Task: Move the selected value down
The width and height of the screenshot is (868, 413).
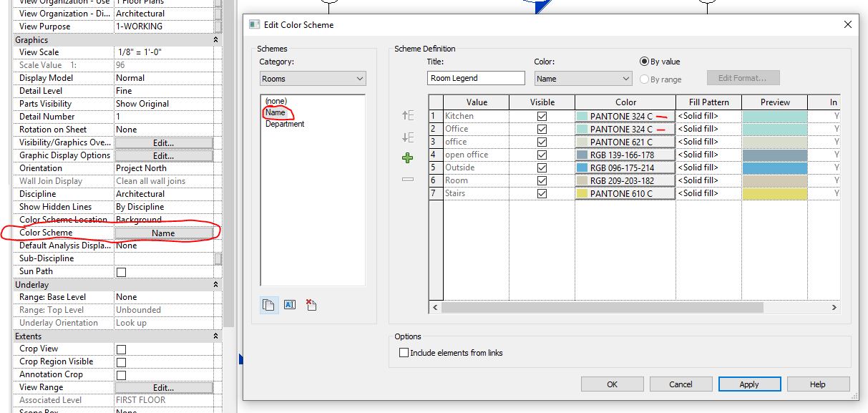Action: coord(406,137)
